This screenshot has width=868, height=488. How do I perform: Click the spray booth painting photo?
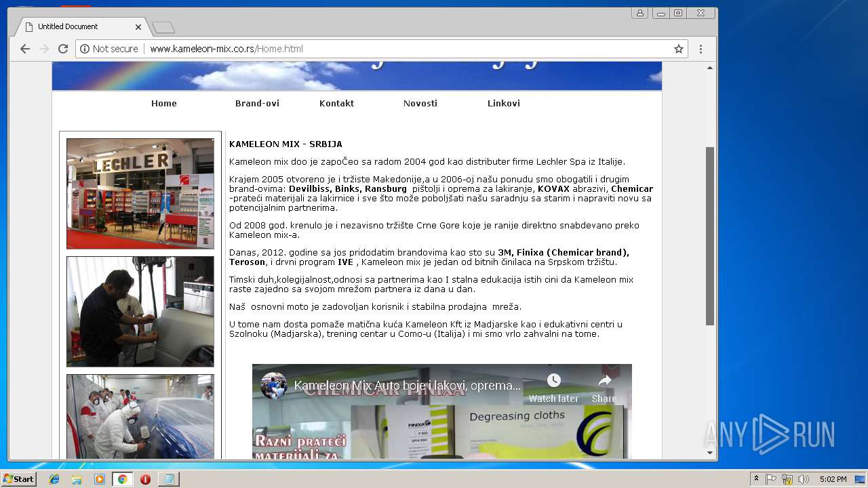140,417
